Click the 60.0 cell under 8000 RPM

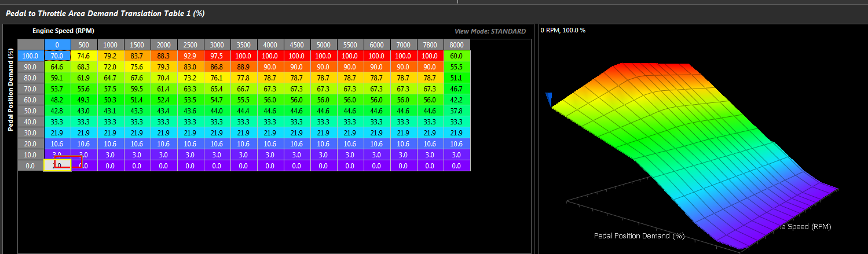click(x=457, y=56)
